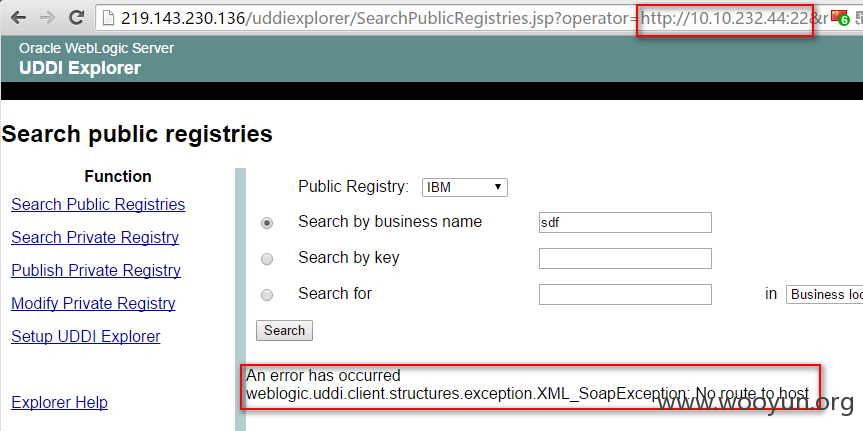Click the business name field containing sdf

(x=625, y=222)
